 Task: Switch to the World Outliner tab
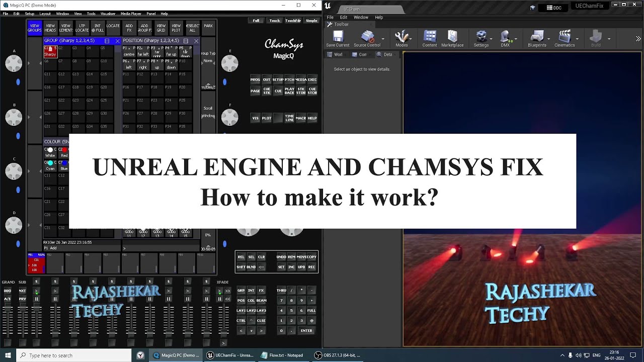335,54
